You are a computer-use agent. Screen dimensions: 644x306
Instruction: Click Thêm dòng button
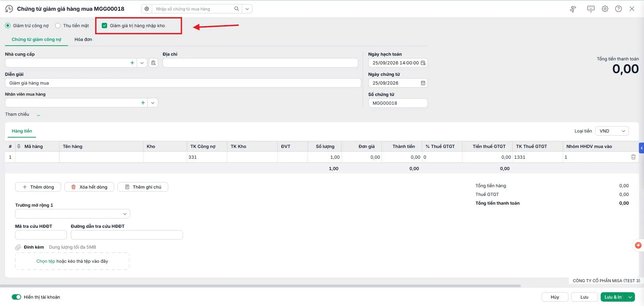(38, 187)
